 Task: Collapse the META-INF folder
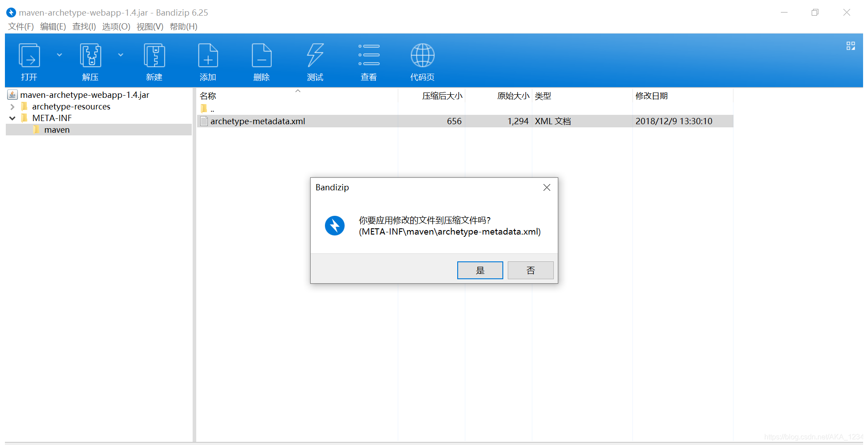[13, 118]
